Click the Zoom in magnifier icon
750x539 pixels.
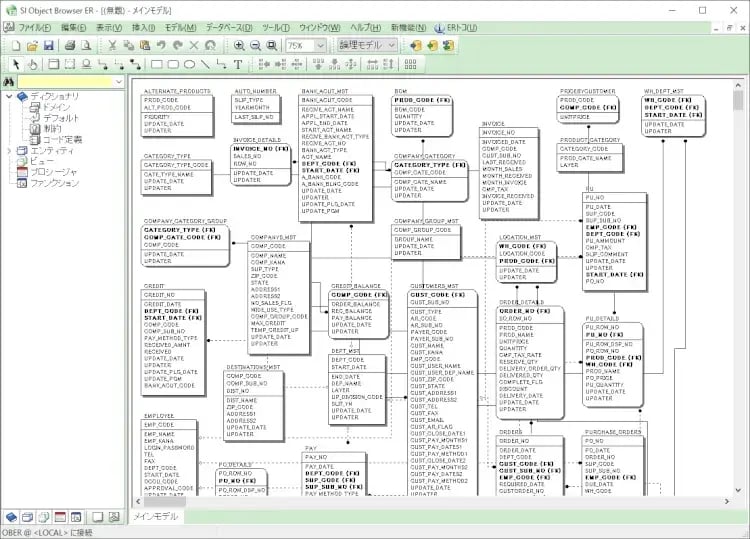[239, 46]
